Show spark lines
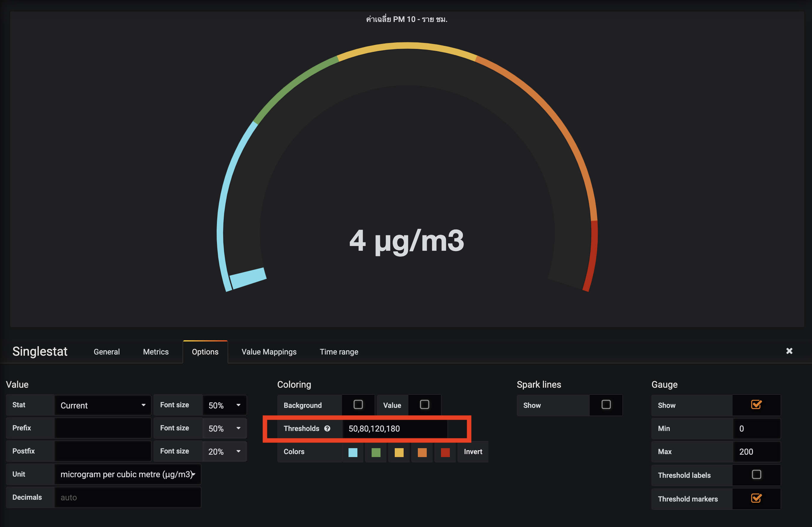The width and height of the screenshot is (812, 527). [606, 405]
